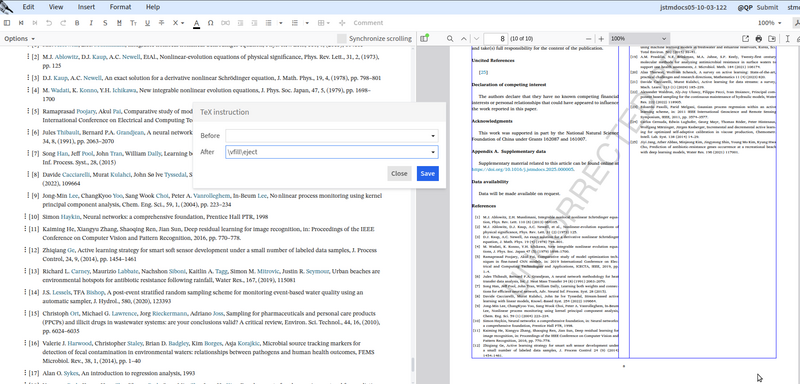Open the View menu

coord(56,7)
